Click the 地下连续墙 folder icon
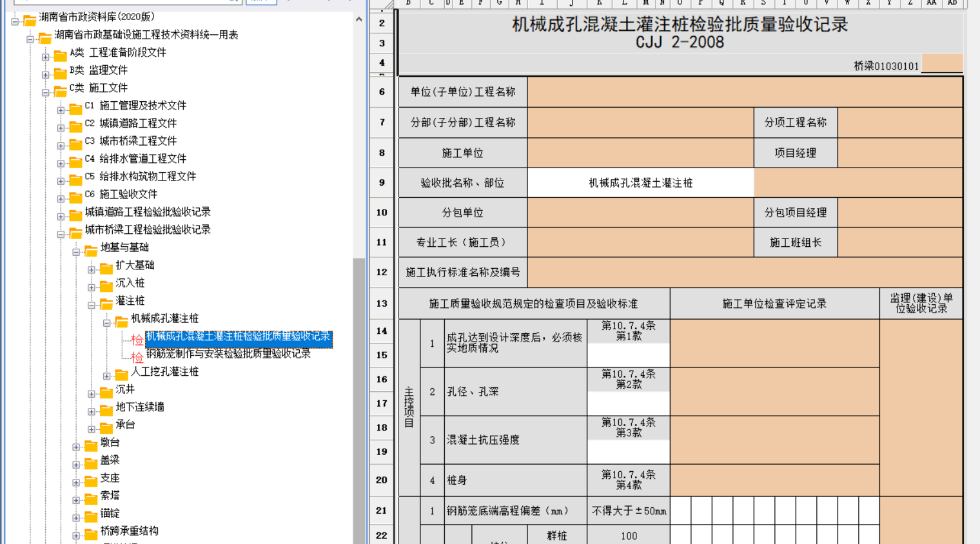This screenshot has width=980, height=544. pos(106,410)
